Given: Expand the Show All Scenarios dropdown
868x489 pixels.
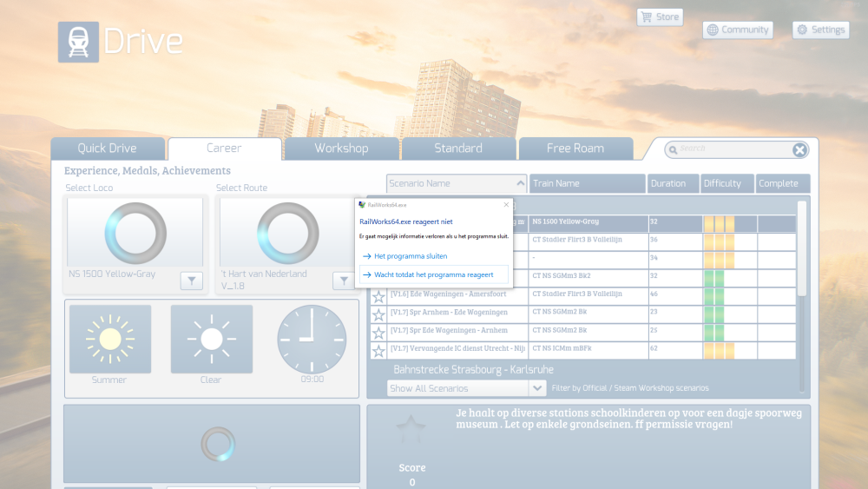Looking at the screenshot, I should pos(537,388).
